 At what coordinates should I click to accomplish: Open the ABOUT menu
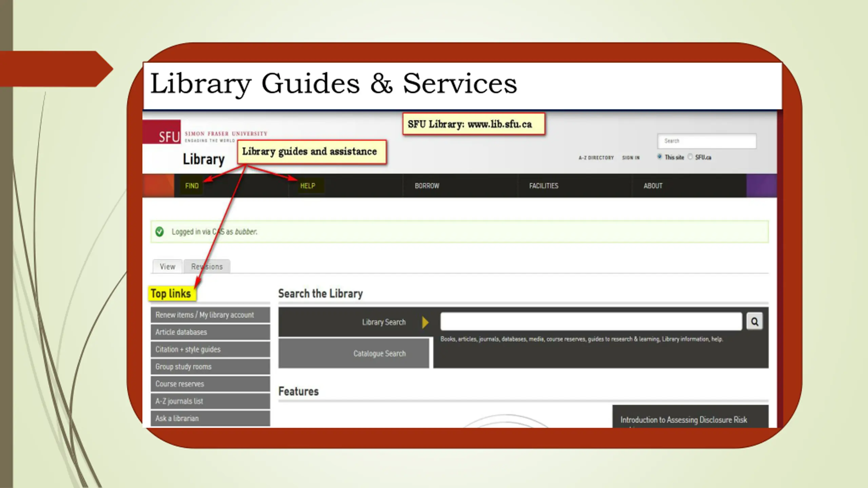coord(653,186)
